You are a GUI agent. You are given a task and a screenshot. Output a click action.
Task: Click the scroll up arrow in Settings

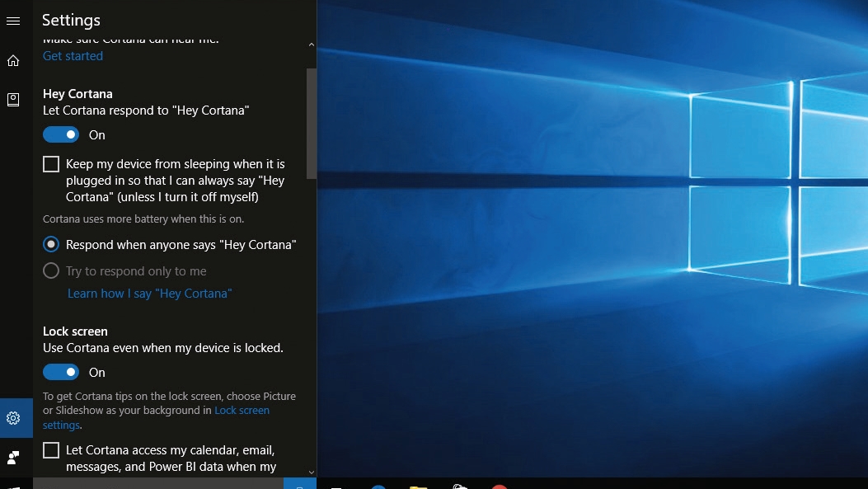coord(312,45)
